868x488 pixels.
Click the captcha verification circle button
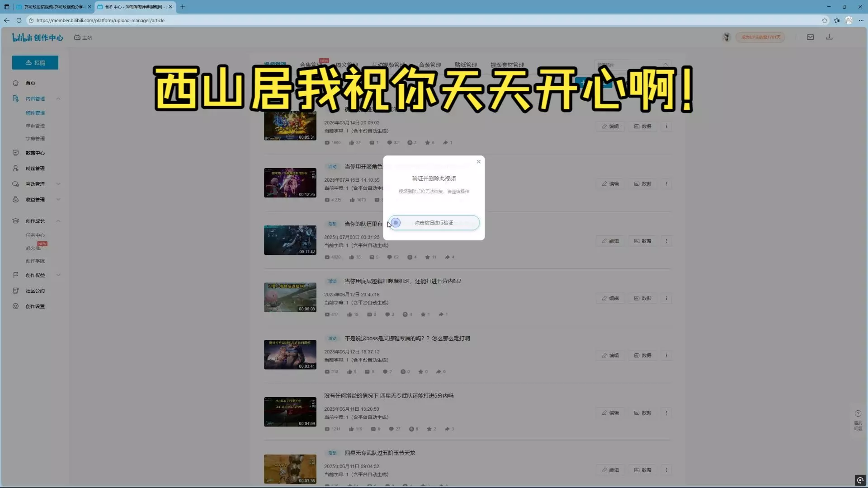396,223
